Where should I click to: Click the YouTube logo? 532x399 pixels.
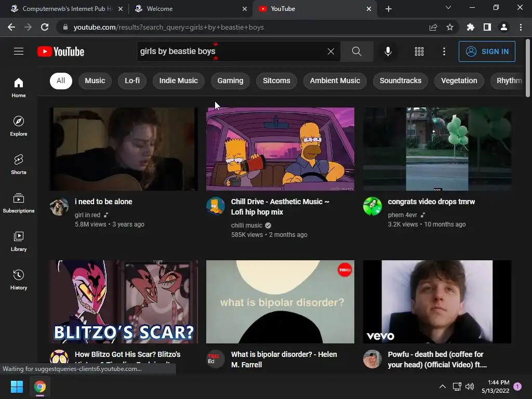click(61, 51)
